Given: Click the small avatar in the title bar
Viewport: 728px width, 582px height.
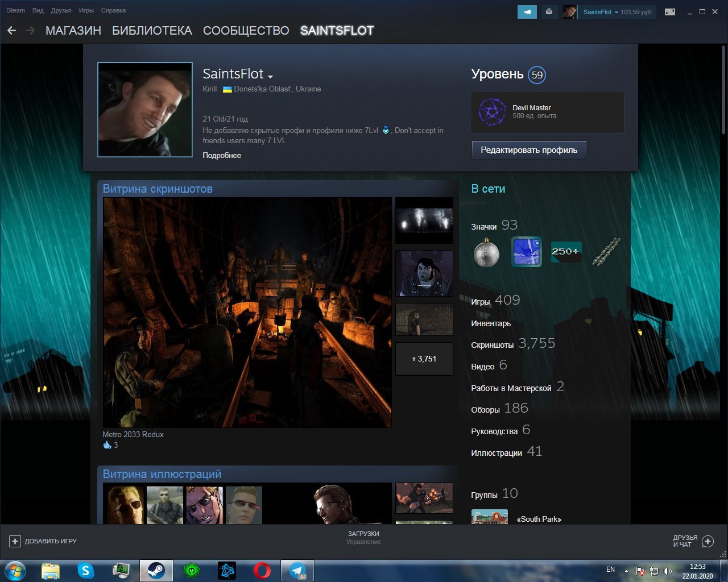Looking at the screenshot, I should [569, 12].
